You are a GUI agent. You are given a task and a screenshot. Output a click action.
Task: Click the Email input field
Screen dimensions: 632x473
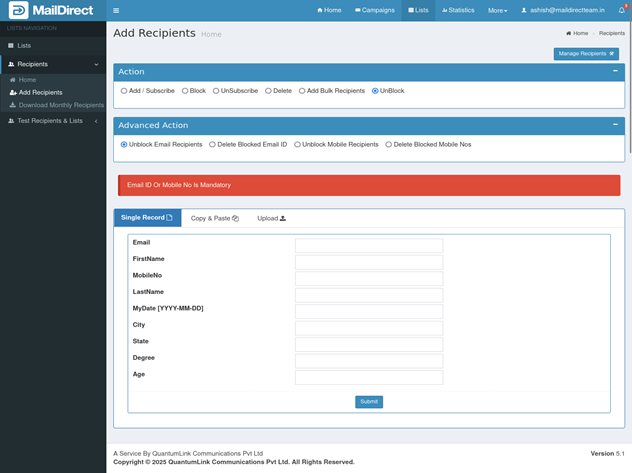368,245
